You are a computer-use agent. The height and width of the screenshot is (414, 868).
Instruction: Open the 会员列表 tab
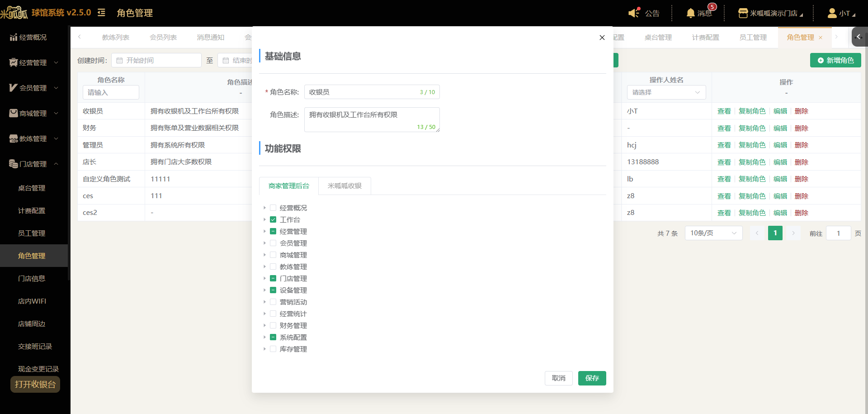163,38
